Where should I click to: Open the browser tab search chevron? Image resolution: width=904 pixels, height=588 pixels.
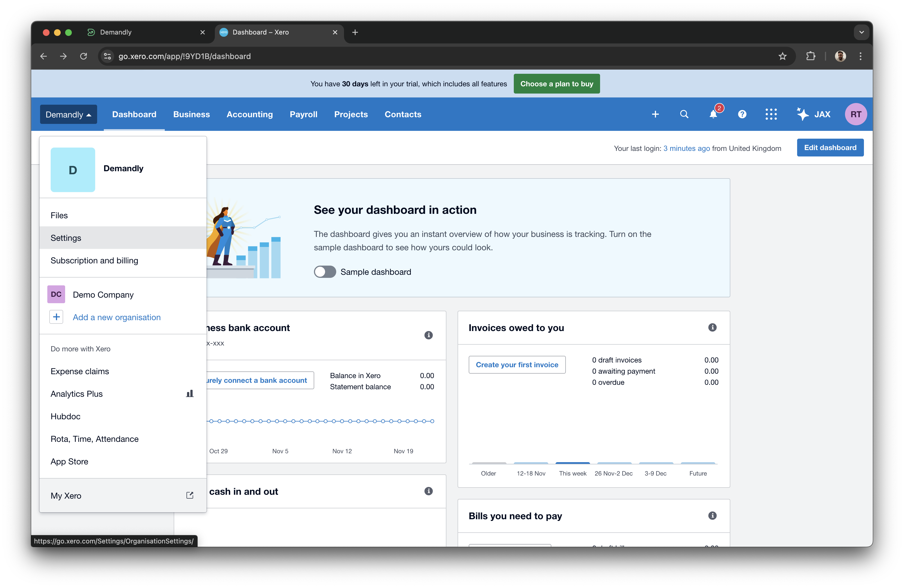click(x=861, y=32)
